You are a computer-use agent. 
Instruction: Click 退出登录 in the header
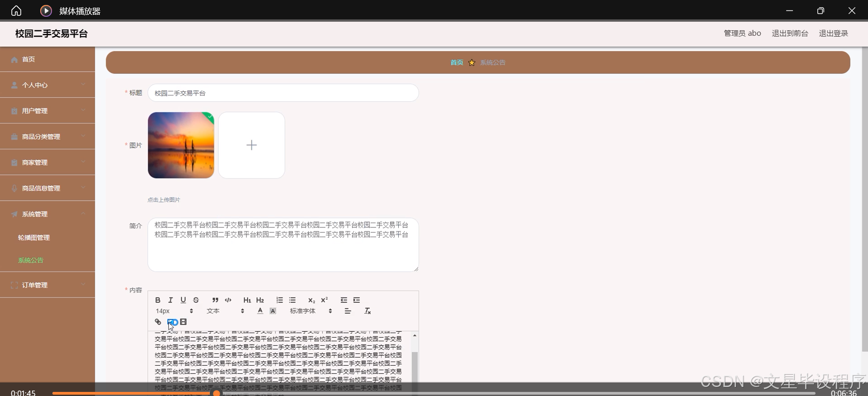click(833, 33)
